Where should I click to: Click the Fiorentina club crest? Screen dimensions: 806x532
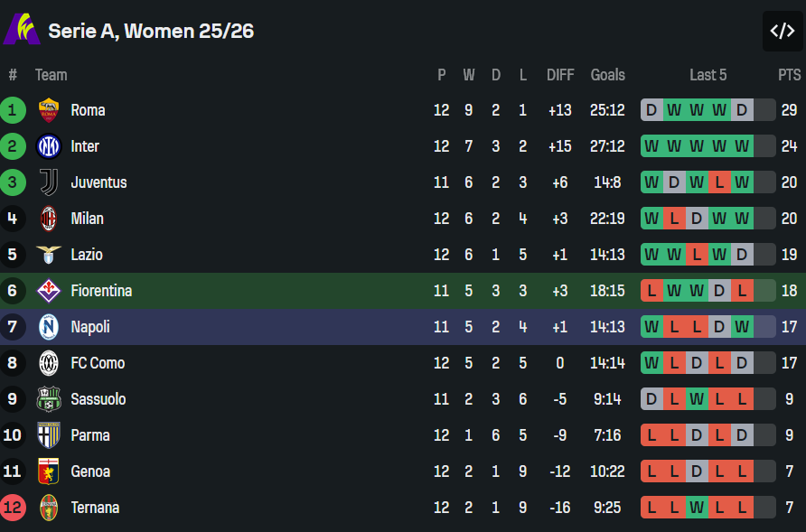click(49, 291)
